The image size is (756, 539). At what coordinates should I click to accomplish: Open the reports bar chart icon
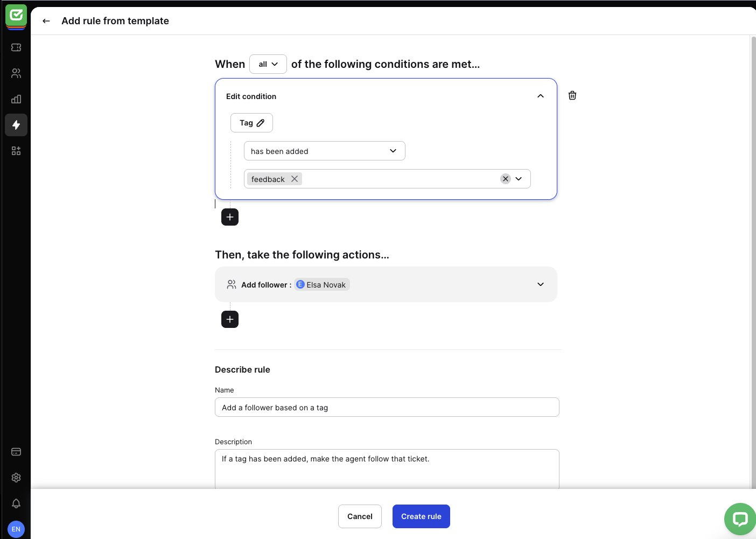click(x=16, y=99)
